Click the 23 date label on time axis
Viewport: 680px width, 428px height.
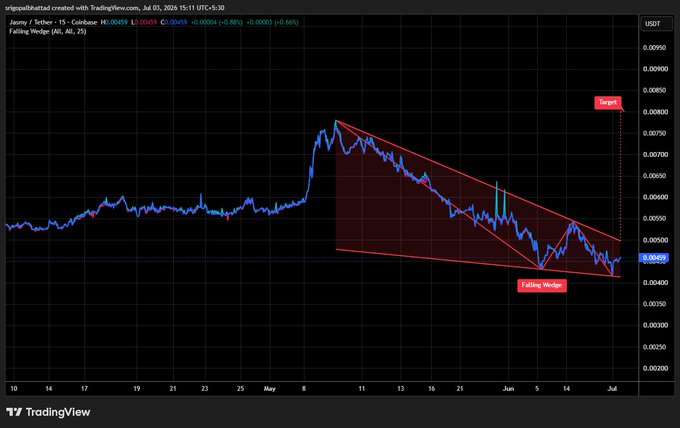(x=205, y=389)
